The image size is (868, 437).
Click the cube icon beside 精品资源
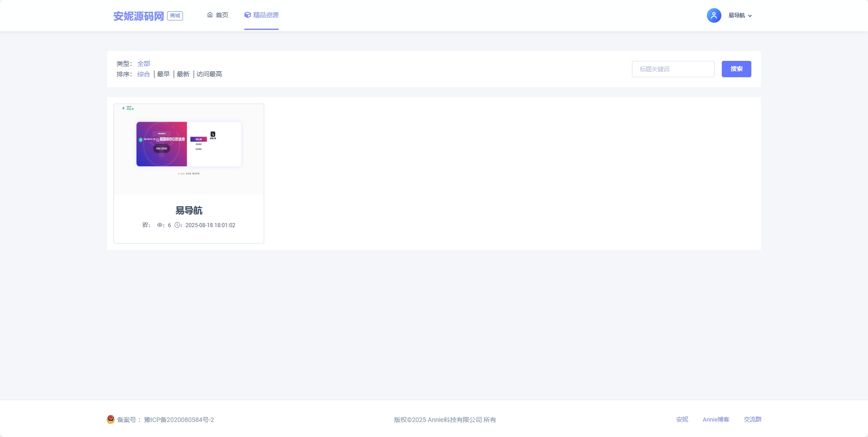[247, 15]
